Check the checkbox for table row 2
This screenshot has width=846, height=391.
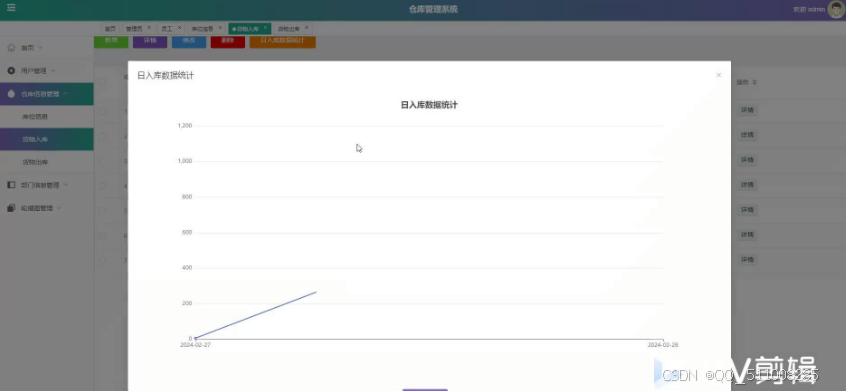pos(103,136)
